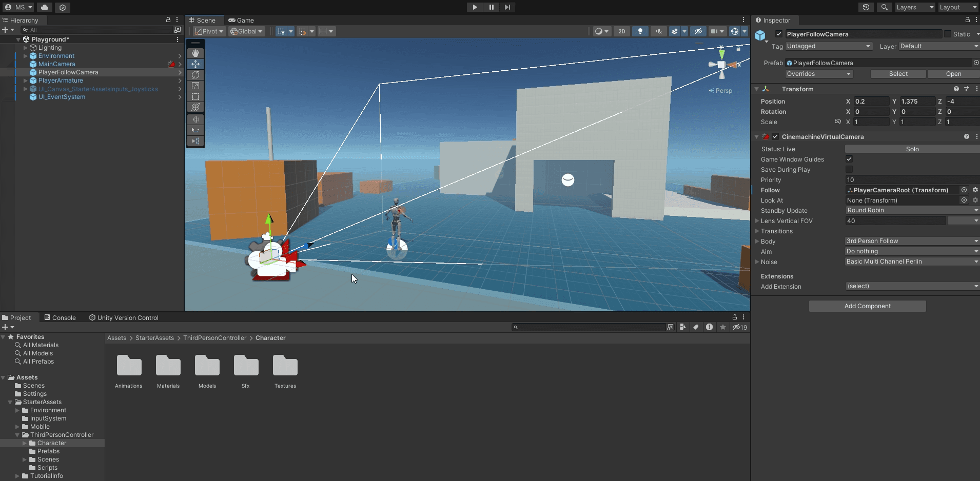This screenshot has height=481, width=980.
Task: Click the Add Component button
Action: [867, 306]
